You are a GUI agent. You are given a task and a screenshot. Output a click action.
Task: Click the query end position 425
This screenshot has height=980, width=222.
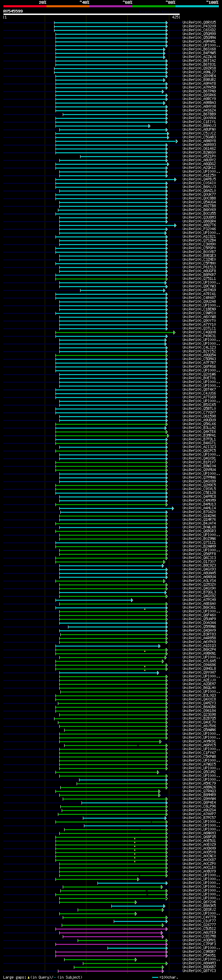pos(175,17)
